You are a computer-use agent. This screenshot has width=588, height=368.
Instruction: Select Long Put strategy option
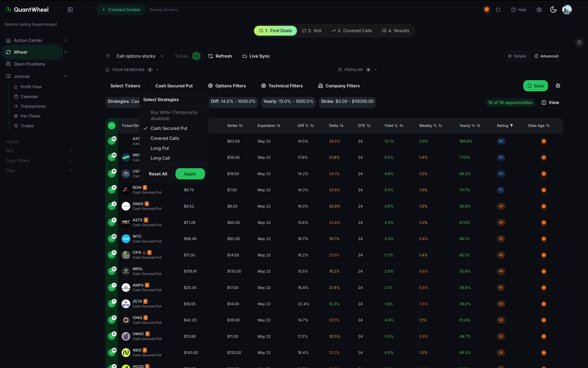tap(174, 148)
